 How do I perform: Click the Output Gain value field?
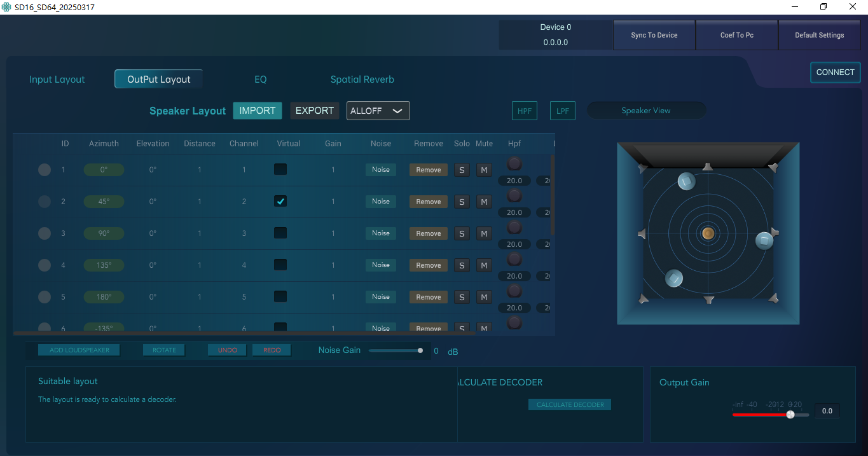(x=827, y=411)
